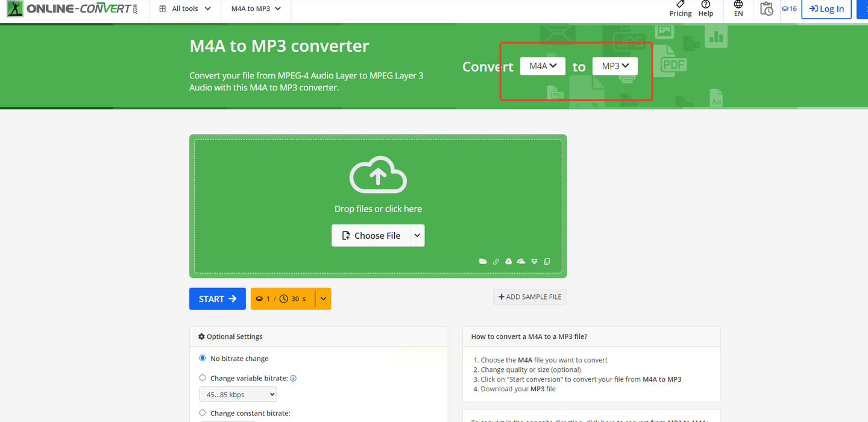Click the enter URL link icon

[496, 262]
